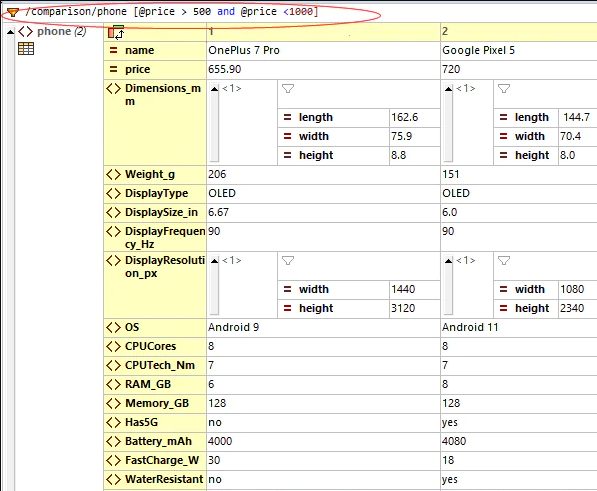Collapse the phone (2) tree node
597x491 pixels.
(11, 32)
